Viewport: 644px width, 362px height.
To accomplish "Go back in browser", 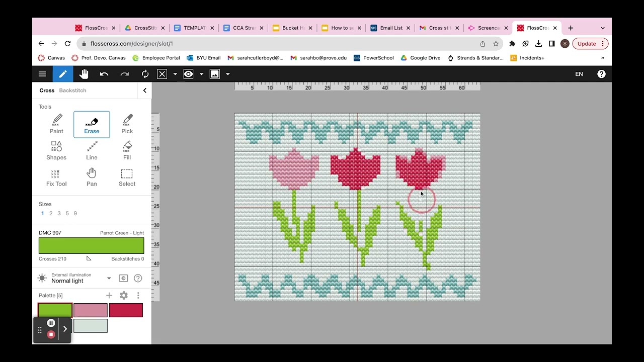I will coord(41,44).
